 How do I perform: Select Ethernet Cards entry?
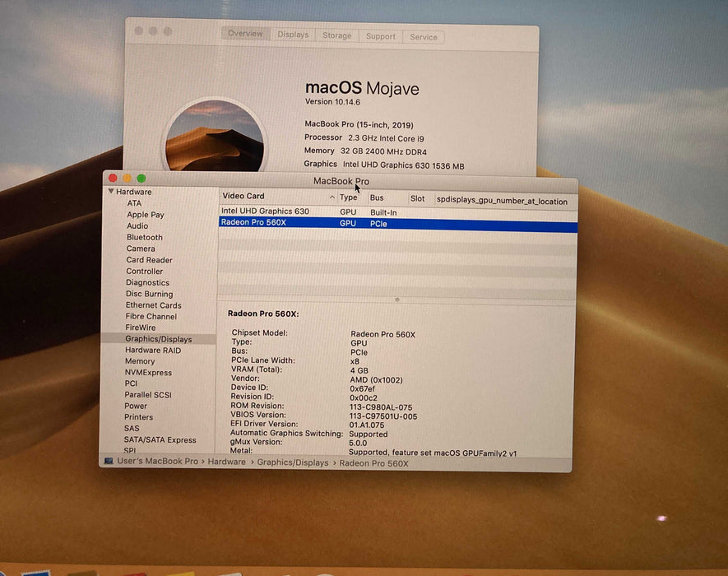(x=153, y=305)
